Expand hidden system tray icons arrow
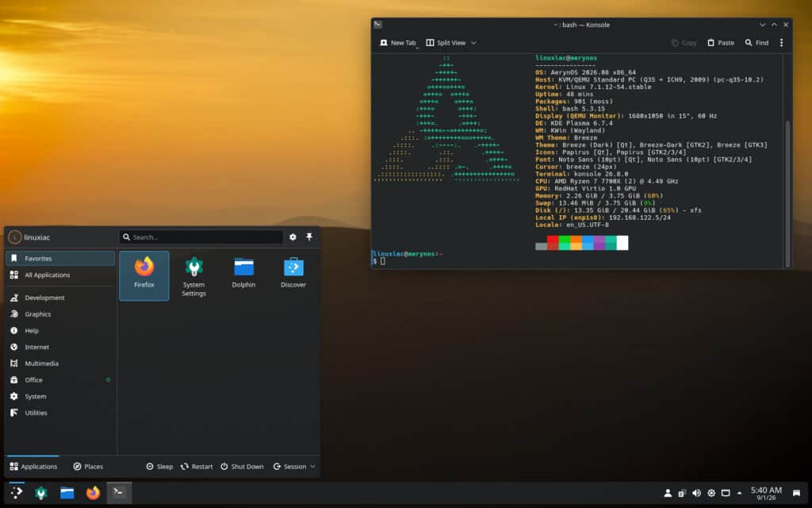The width and height of the screenshot is (812, 508). 740,493
